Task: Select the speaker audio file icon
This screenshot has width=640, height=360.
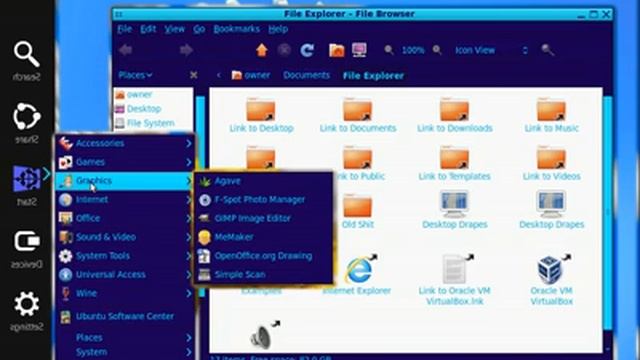Action: point(264,335)
